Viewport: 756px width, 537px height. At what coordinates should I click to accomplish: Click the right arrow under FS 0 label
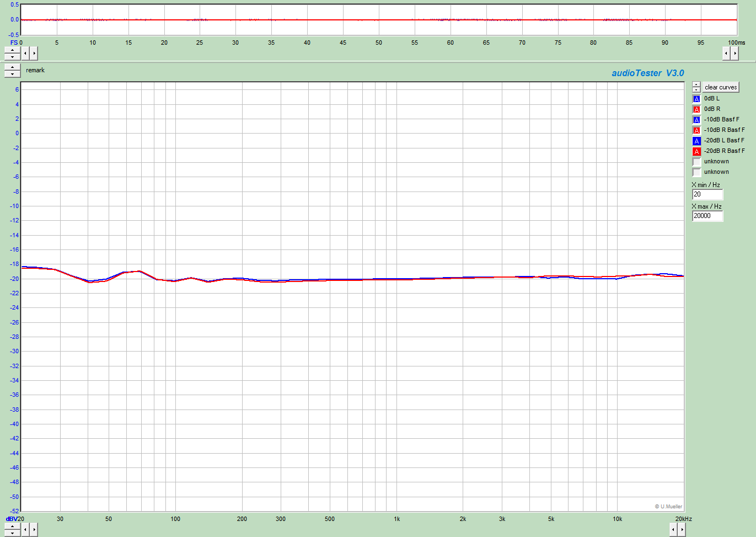click(34, 53)
